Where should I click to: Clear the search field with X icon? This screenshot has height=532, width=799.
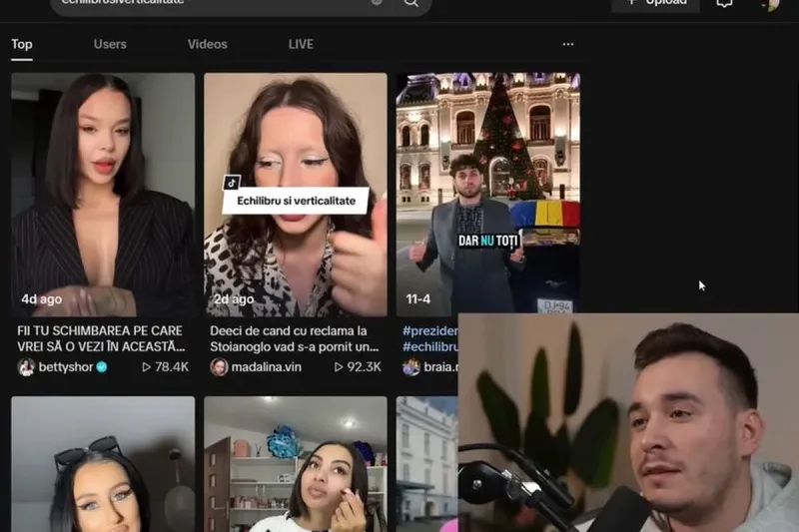[377, 3]
